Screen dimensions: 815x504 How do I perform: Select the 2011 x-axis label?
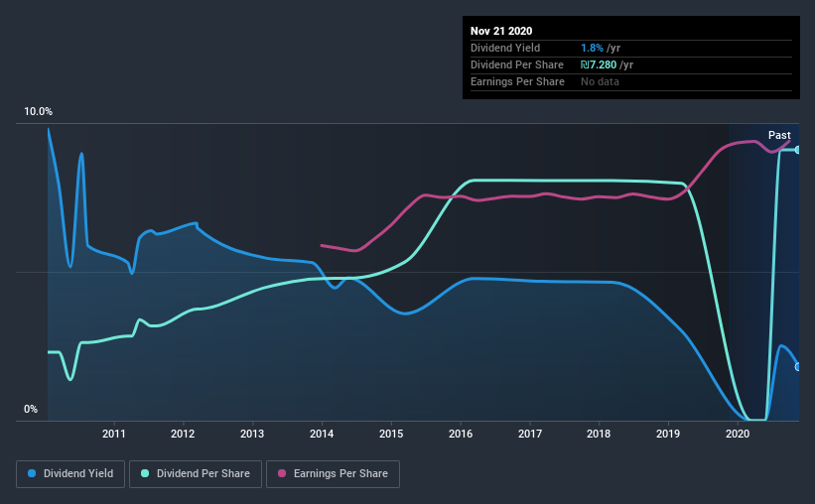pos(114,434)
